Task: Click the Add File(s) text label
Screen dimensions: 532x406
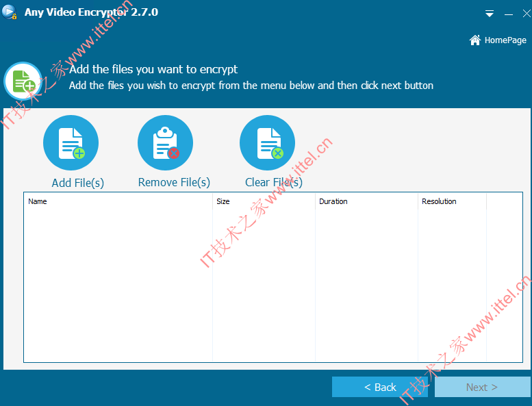Action: (x=77, y=183)
